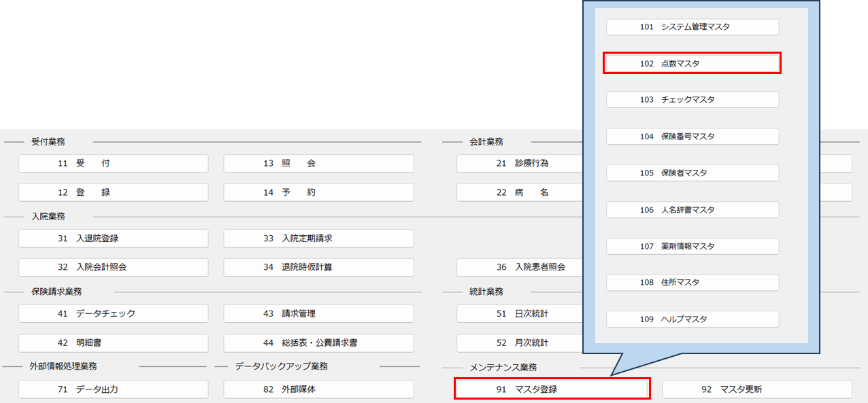Select 44 総括表・公費請求書

(x=318, y=343)
